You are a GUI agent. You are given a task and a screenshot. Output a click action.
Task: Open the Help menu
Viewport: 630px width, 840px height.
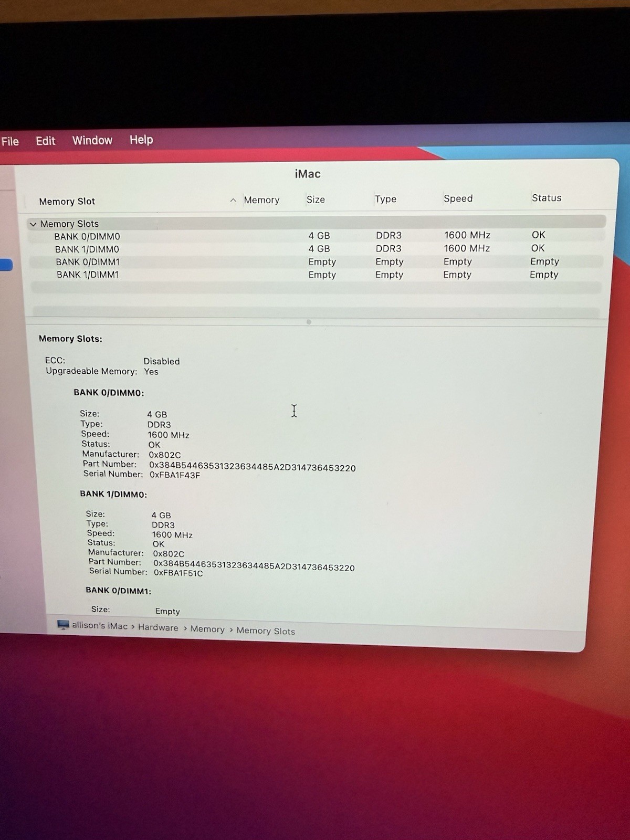pos(141,140)
